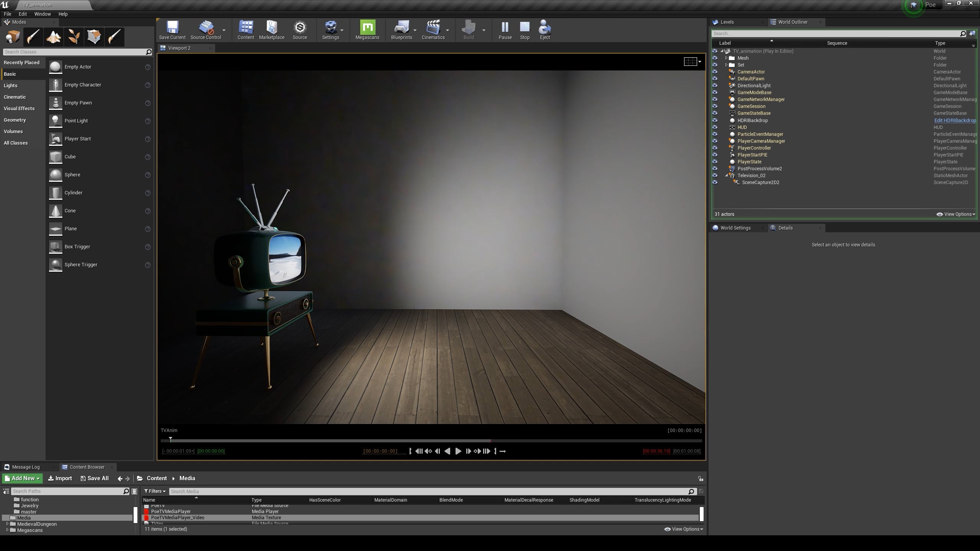Open Content Browser View Options

pyautogui.click(x=684, y=529)
